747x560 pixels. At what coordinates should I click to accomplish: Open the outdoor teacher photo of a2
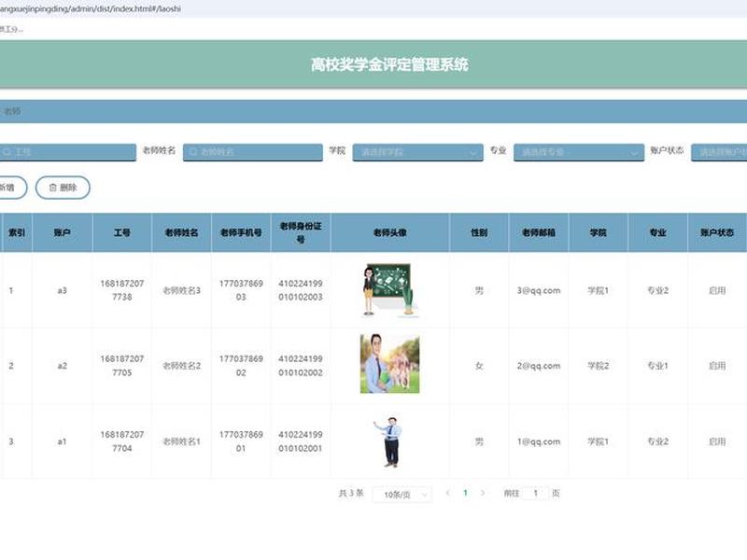[389, 364]
